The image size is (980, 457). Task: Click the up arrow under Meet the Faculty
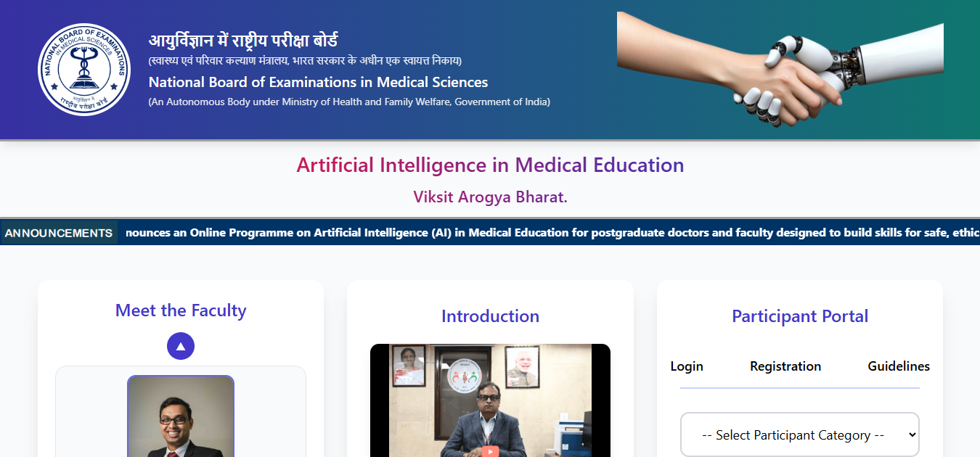[181, 346]
